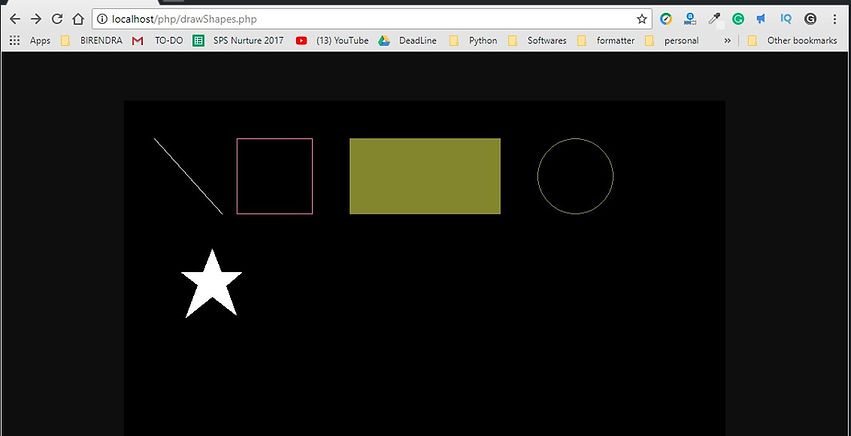Open the green Grammarly extension icon

tap(738, 19)
